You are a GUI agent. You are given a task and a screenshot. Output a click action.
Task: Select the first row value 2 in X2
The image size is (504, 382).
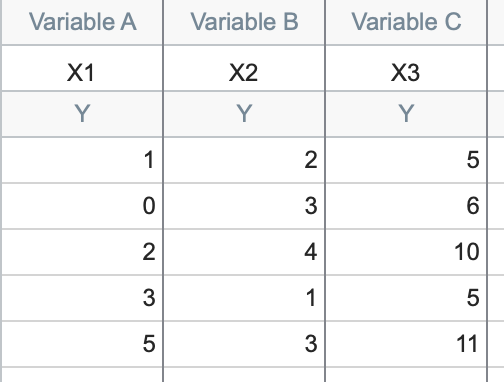point(244,160)
